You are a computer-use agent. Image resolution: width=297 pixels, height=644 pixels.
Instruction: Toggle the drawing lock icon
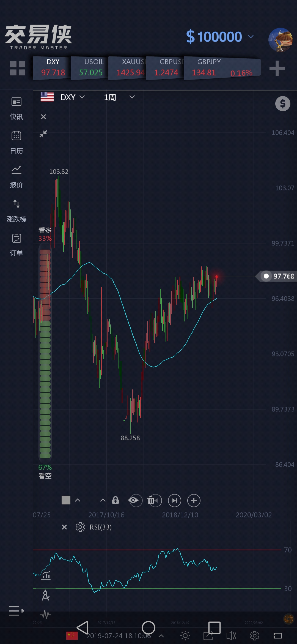[x=116, y=500]
